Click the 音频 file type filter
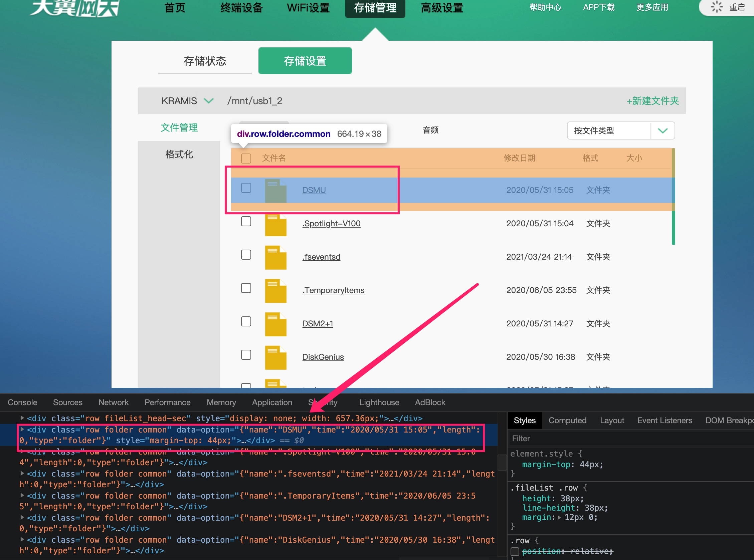The image size is (754, 560). [431, 130]
